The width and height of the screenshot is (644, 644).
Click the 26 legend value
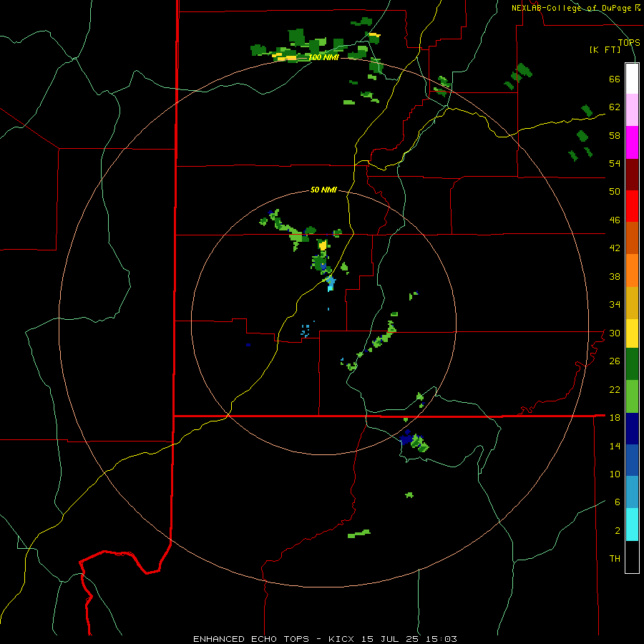pyautogui.click(x=615, y=361)
